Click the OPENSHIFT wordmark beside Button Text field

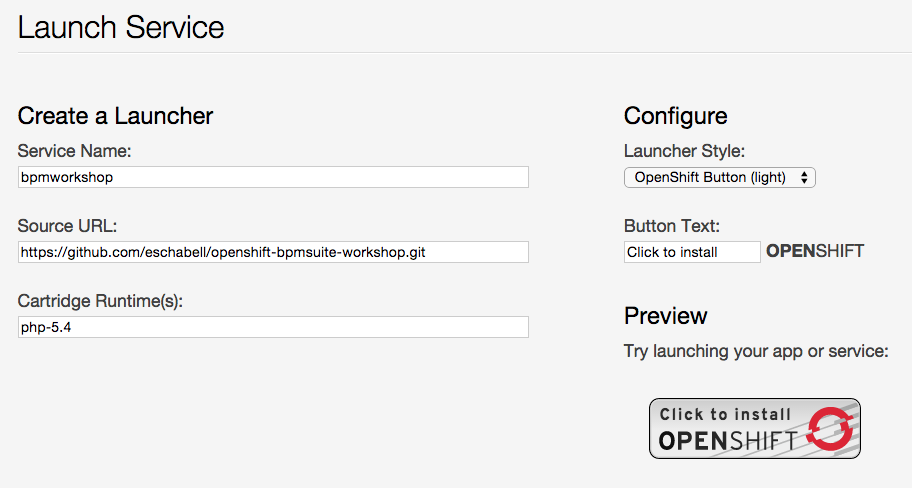click(x=814, y=251)
